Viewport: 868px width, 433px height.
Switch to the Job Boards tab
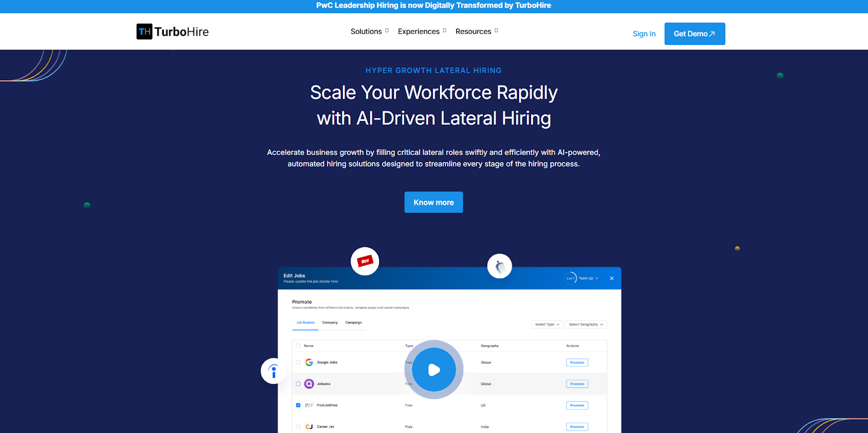tap(305, 322)
